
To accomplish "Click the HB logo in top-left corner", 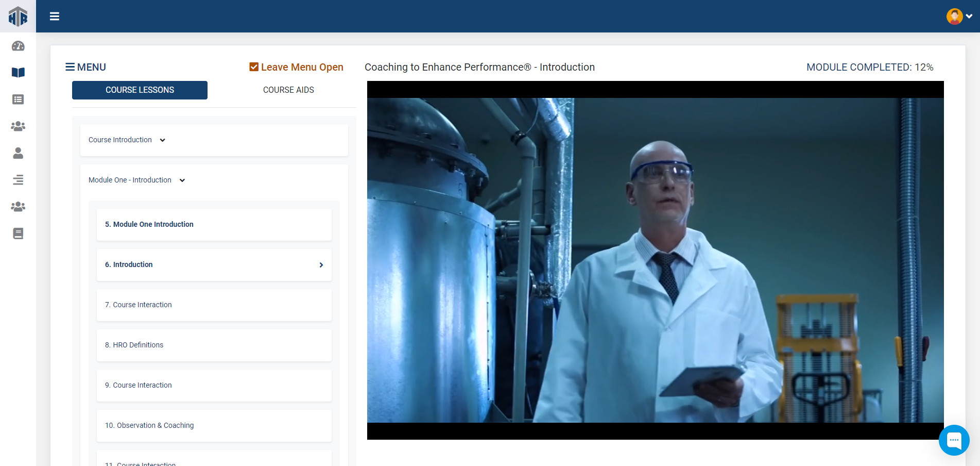I will [18, 16].
